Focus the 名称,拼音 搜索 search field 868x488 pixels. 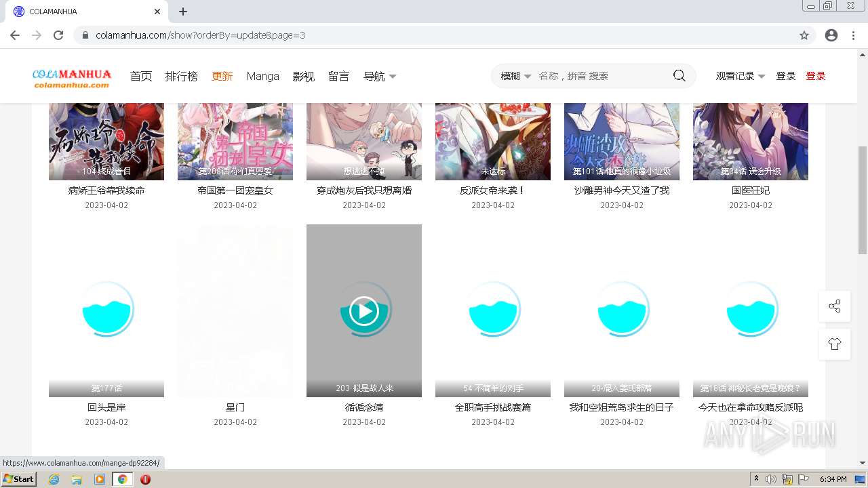point(600,76)
